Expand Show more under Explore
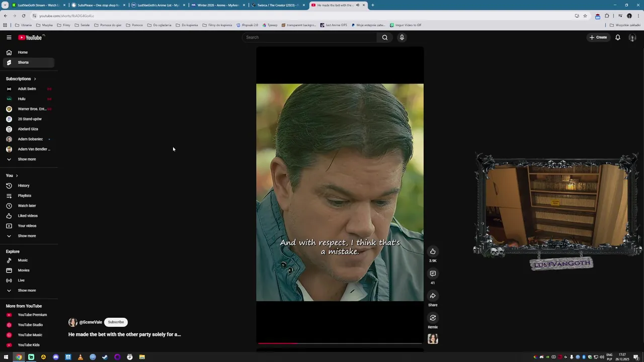The width and height of the screenshot is (644, 362). [x=28, y=291]
